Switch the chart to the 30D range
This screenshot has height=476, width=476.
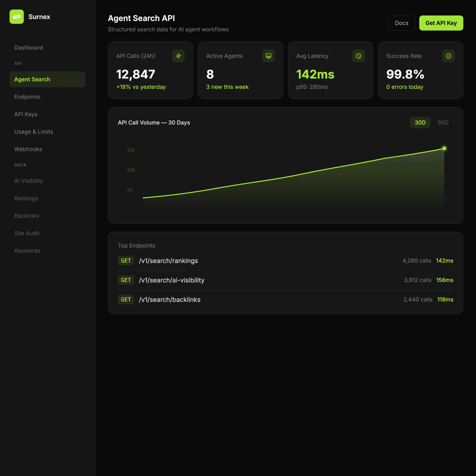420,122
